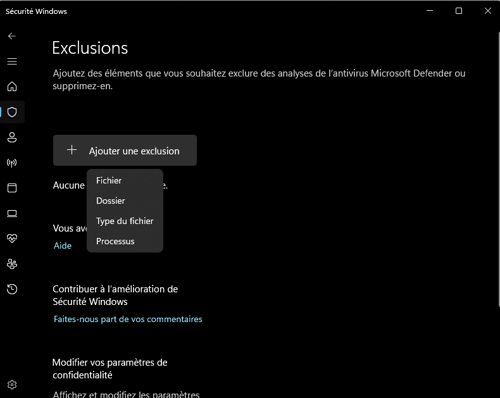This screenshot has width=500, height=398.
Task: Click the Exclusions page heading
Action: (x=90, y=48)
